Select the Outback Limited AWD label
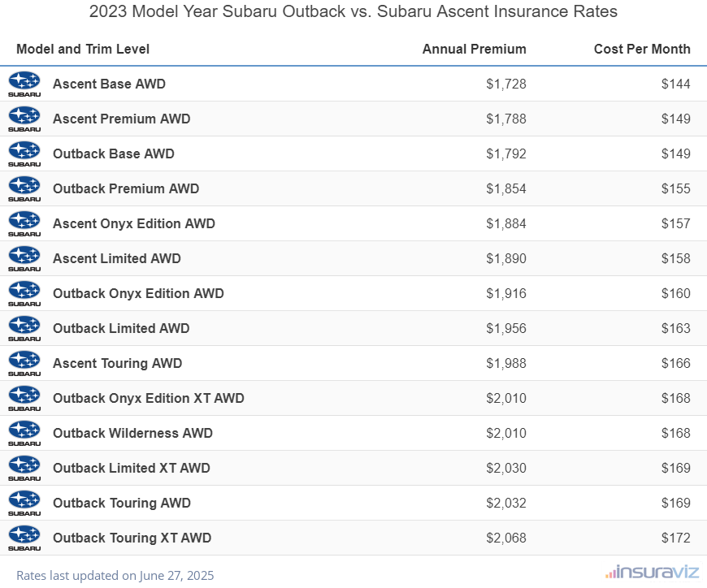The image size is (707, 588). [121, 328]
